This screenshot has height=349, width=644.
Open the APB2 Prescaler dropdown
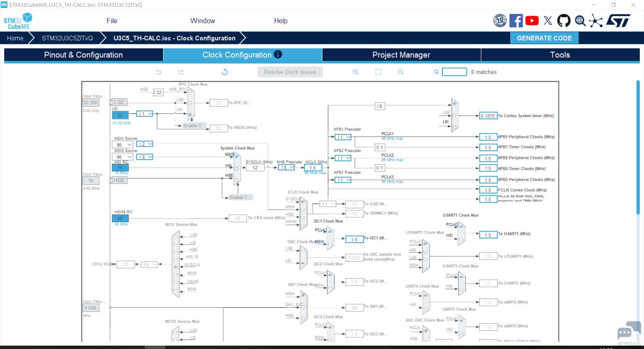tap(343, 158)
